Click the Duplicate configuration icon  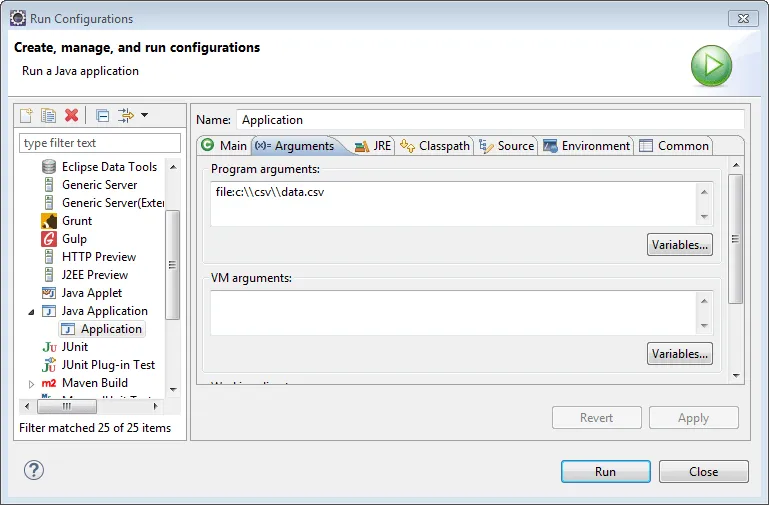click(x=48, y=116)
